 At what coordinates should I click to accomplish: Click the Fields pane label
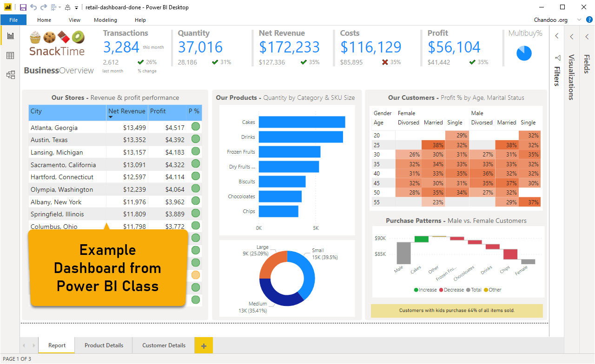tap(587, 64)
